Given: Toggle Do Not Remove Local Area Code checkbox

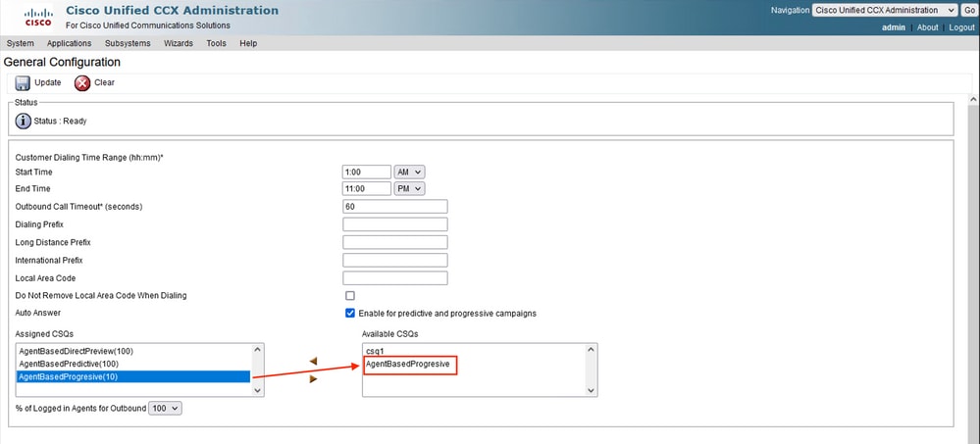Looking at the screenshot, I should 350,295.
